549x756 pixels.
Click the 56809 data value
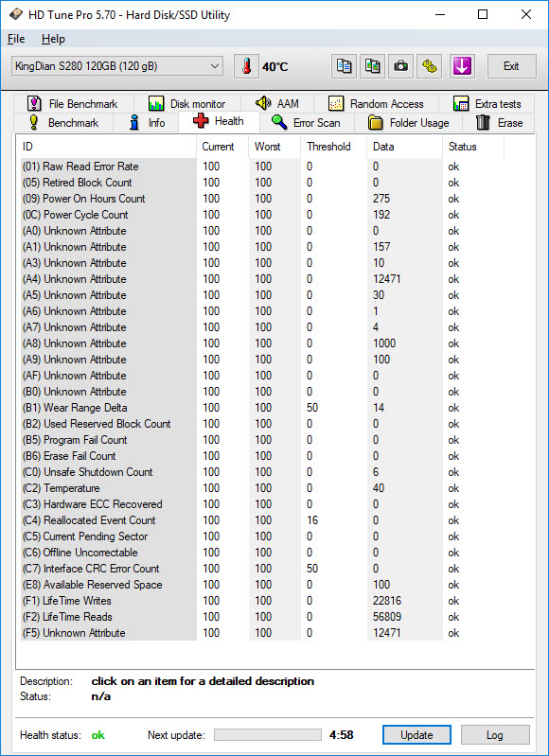tap(387, 617)
